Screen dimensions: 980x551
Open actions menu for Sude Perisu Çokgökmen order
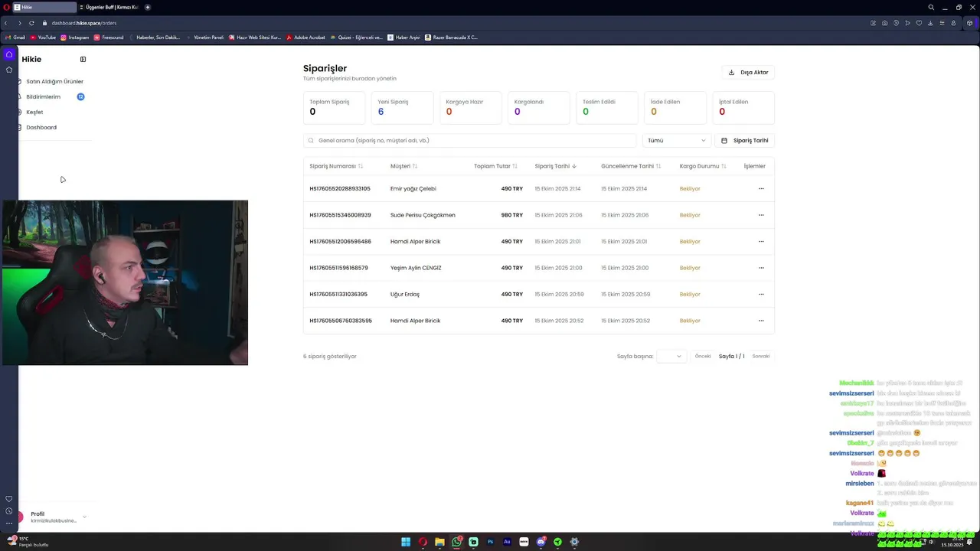(x=761, y=215)
